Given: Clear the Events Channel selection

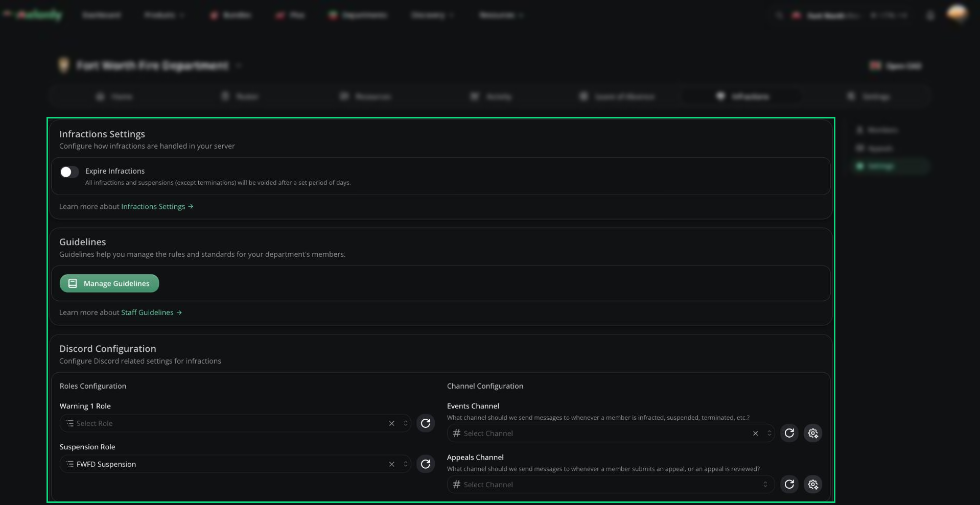Looking at the screenshot, I should coord(755,433).
